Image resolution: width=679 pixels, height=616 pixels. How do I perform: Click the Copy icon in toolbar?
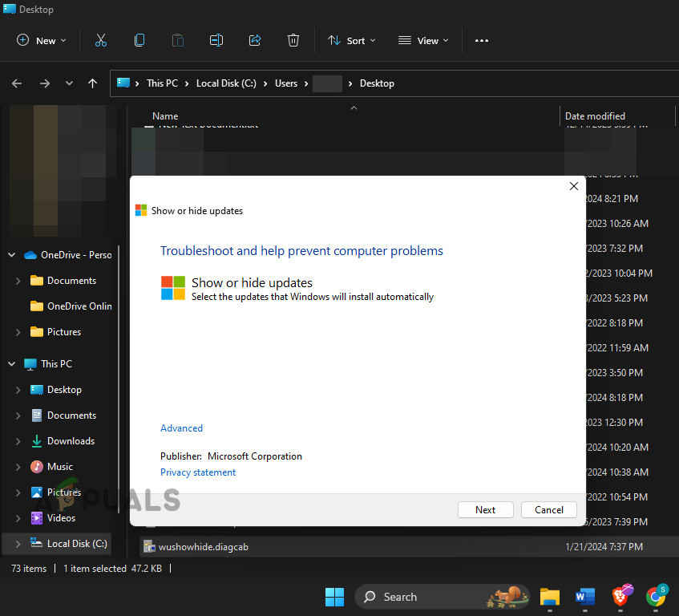(139, 40)
